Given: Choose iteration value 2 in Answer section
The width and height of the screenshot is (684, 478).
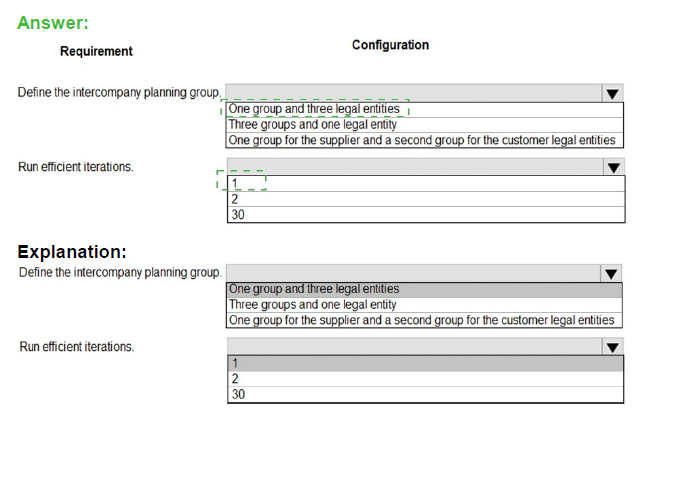Looking at the screenshot, I should pos(235,198).
